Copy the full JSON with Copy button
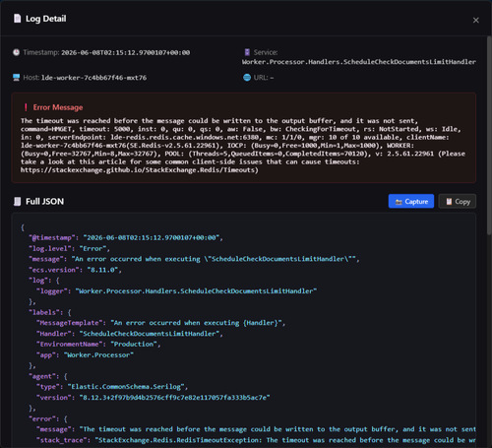This screenshot has width=492, height=448. (458, 202)
